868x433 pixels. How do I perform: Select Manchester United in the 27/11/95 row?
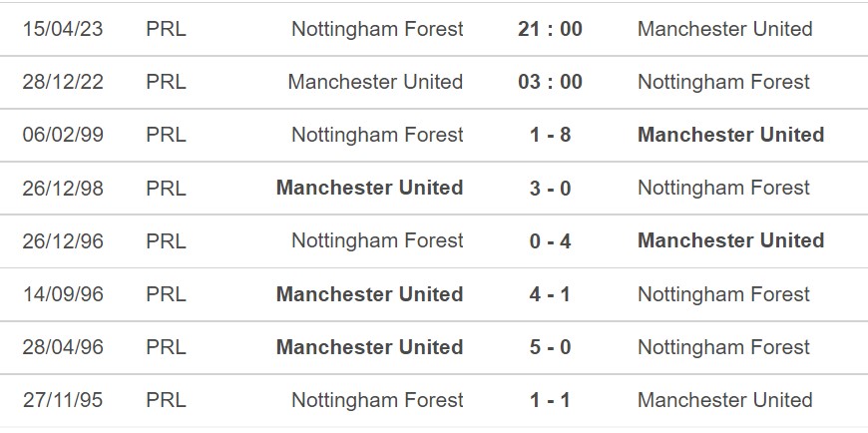(x=725, y=400)
